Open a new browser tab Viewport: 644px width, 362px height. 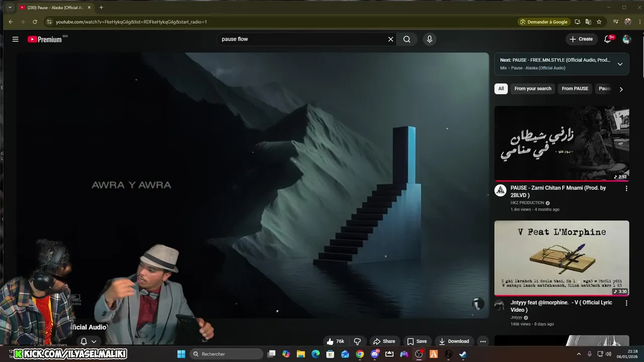(101, 8)
